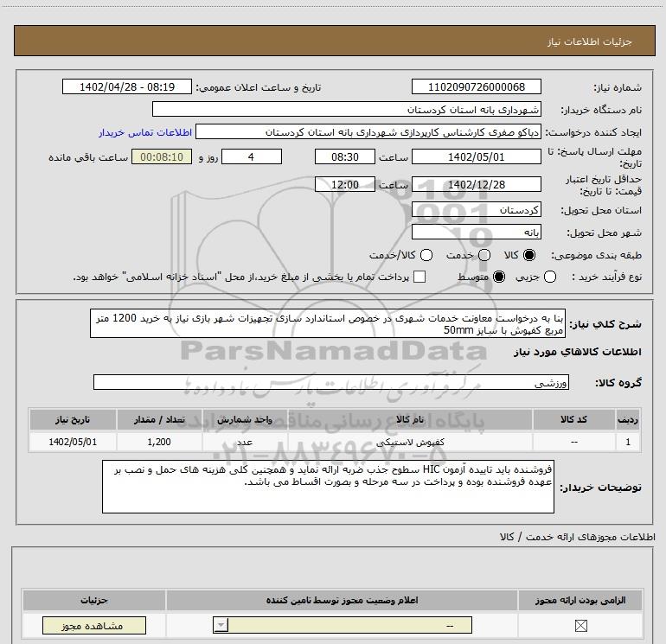Viewport: 666px width, 644px height.
Task: Click the واحد شمارش column header
Action: [x=245, y=419]
